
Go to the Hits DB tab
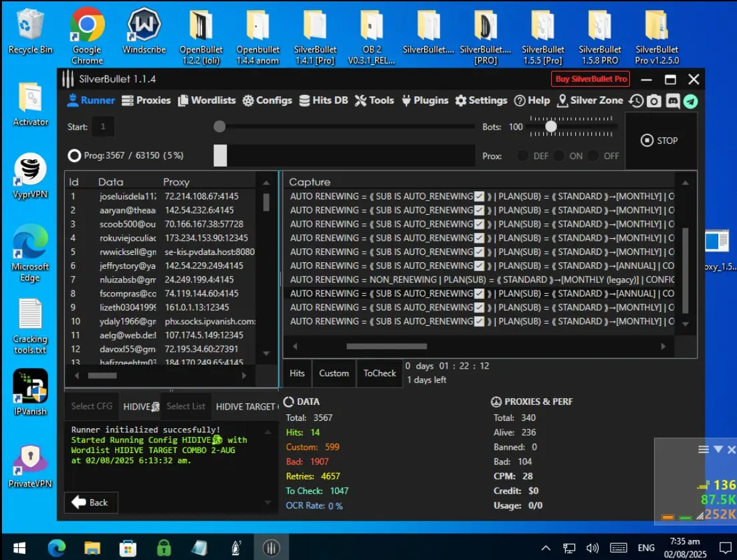[324, 100]
